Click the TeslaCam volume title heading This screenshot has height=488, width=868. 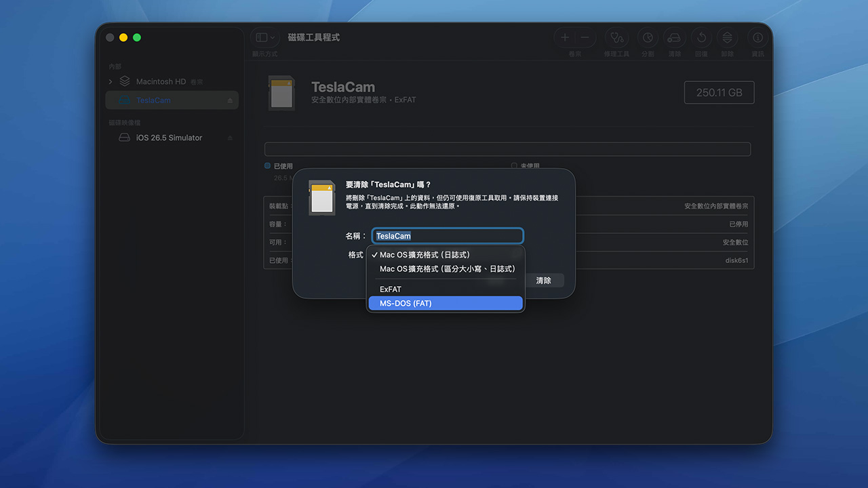343,87
